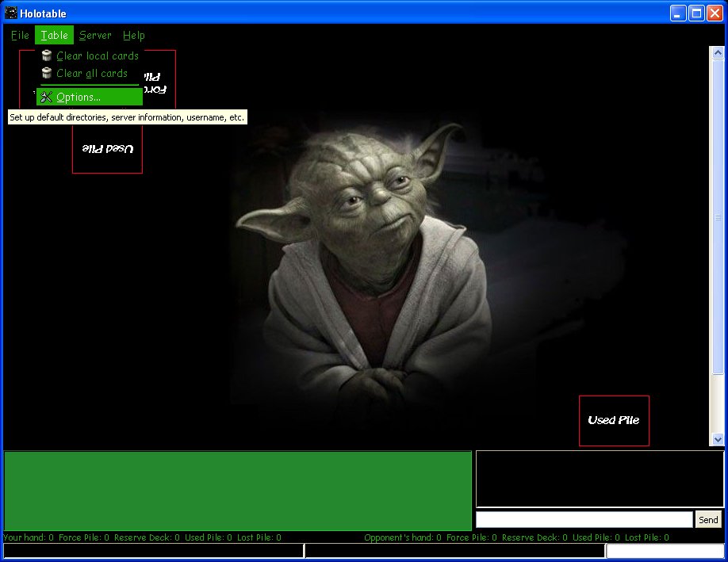Send the chat message
Image resolution: width=728 pixels, height=562 pixels.
point(708,520)
